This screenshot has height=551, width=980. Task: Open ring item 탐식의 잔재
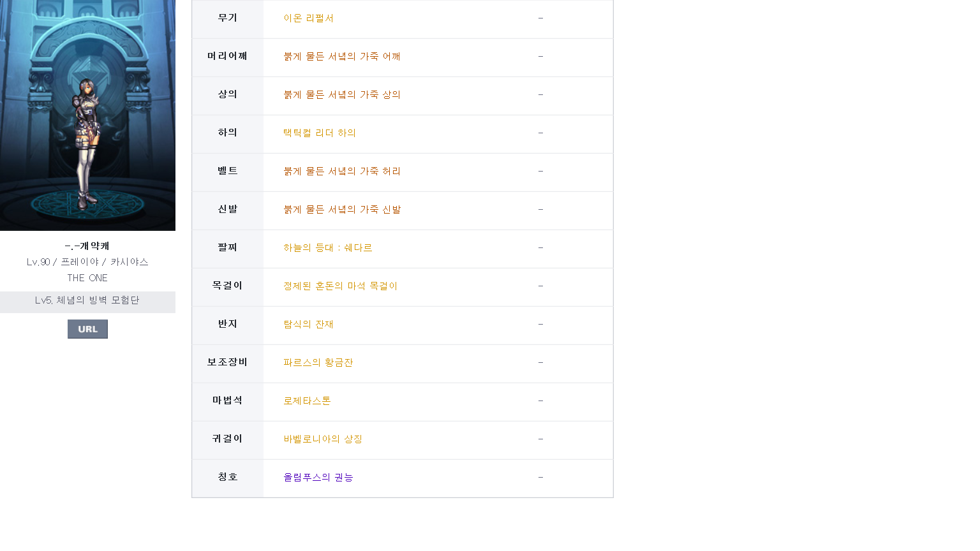click(x=309, y=325)
